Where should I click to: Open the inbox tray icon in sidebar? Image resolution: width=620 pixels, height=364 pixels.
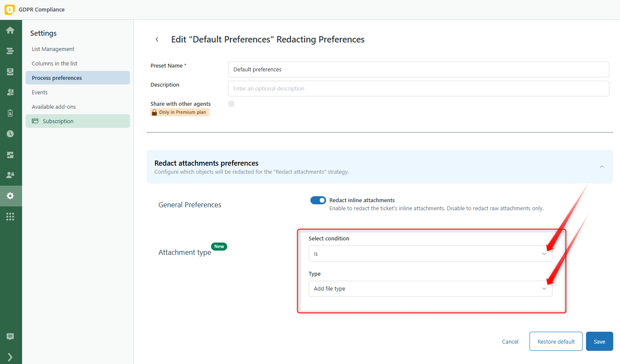click(10, 72)
